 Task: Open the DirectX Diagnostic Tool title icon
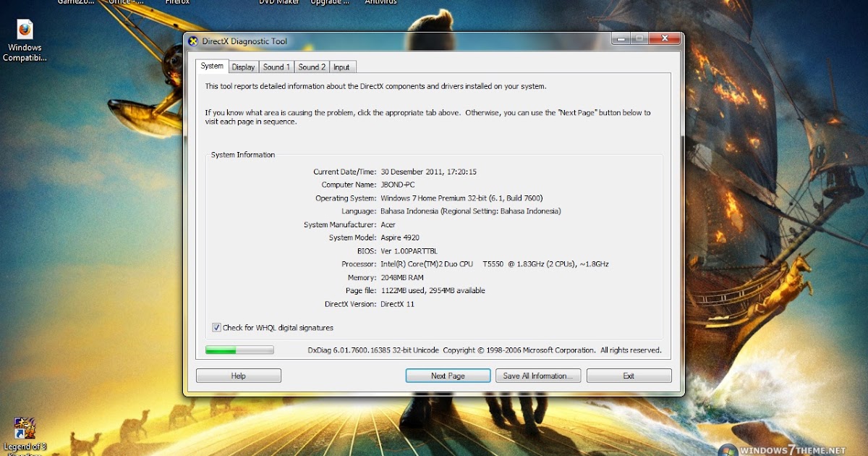[192, 41]
